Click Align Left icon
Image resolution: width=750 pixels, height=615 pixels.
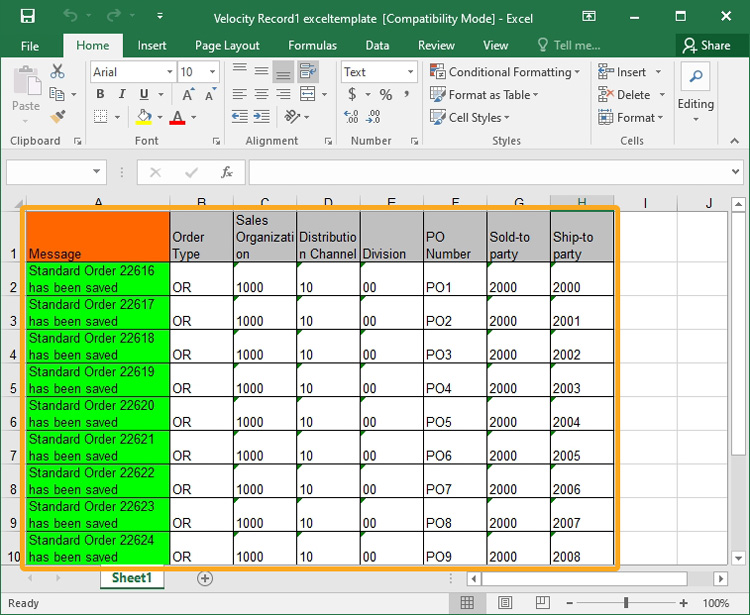click(240, 94)
